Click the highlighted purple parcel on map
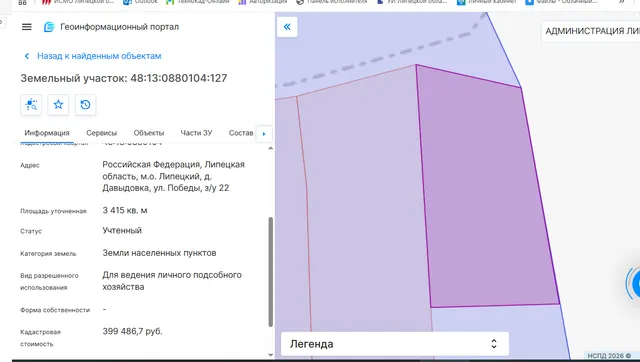This screenshot has height=362, width=640. 486,192
